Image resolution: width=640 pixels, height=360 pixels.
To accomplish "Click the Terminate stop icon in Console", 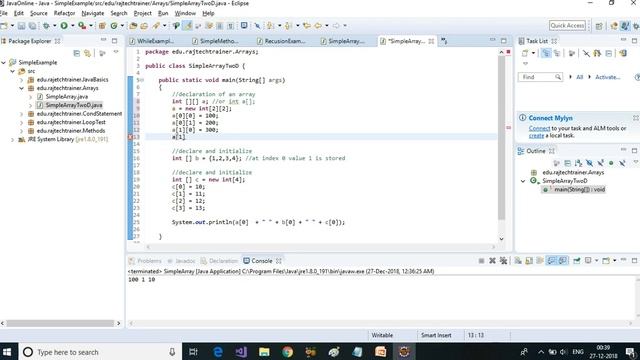I will coord(481,260).
